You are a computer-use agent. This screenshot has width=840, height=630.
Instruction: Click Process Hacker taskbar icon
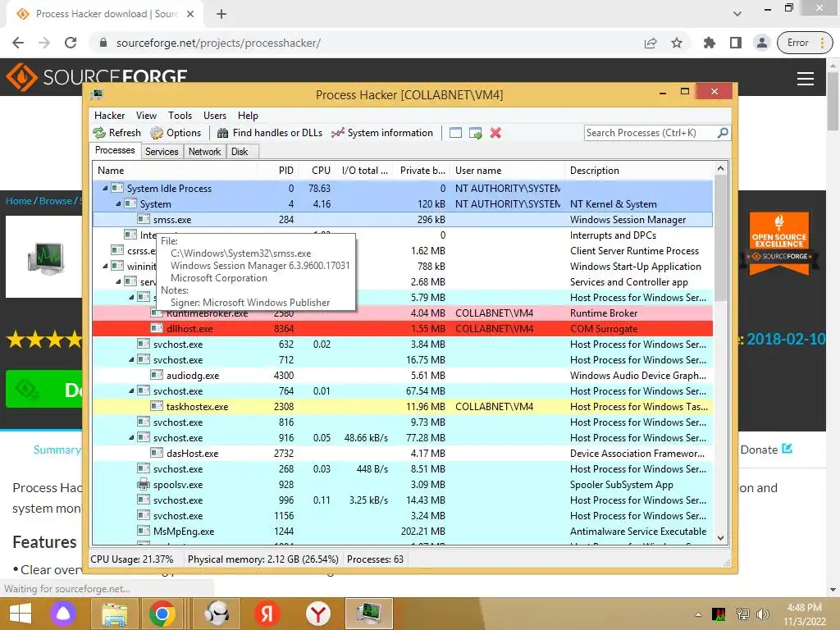click(x=368, y=614)
